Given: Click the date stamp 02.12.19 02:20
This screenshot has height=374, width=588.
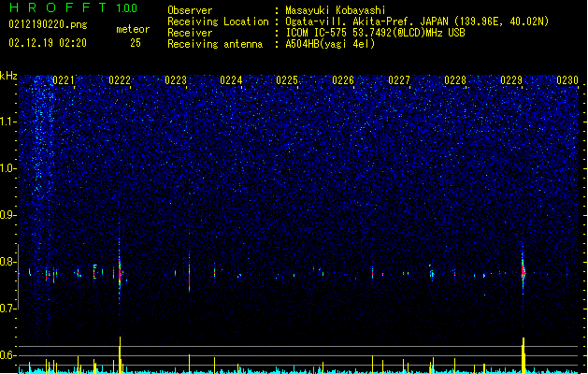Looking at the screenshot, I should pyautogui.click(x=48, y=43).
